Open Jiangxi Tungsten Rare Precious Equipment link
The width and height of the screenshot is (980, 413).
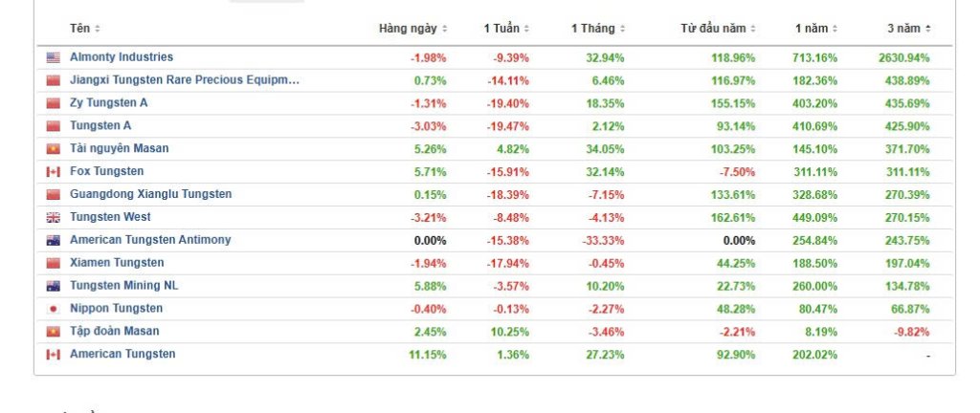click(x=185, y=80)
